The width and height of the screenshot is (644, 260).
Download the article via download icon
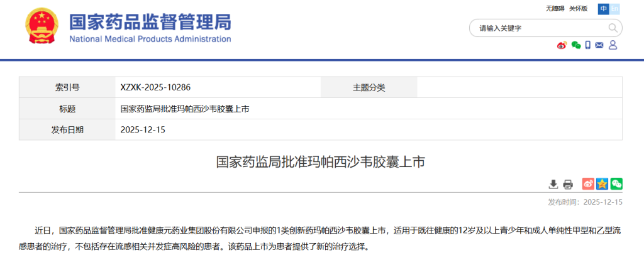pyautogui.click(x=553, y=184)
